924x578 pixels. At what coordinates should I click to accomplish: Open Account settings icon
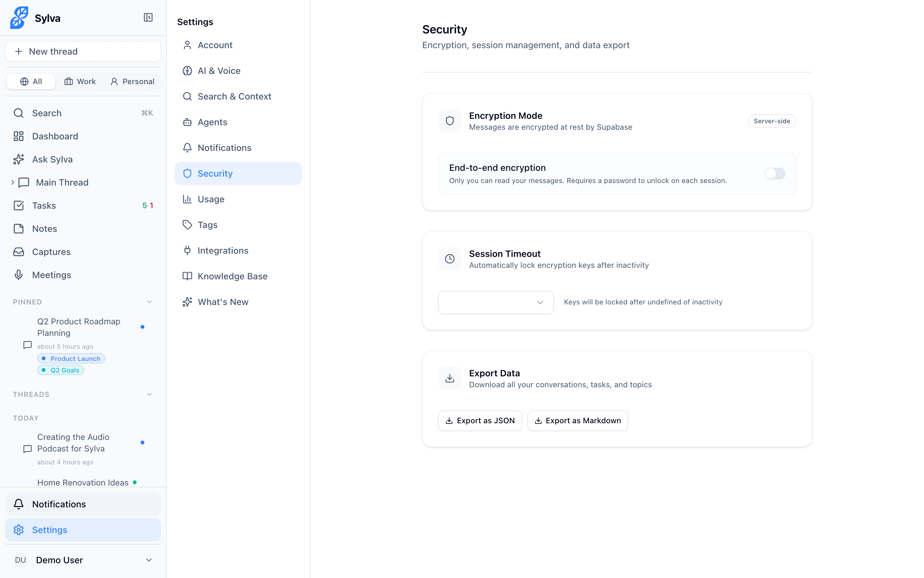[x=187, y=45]
